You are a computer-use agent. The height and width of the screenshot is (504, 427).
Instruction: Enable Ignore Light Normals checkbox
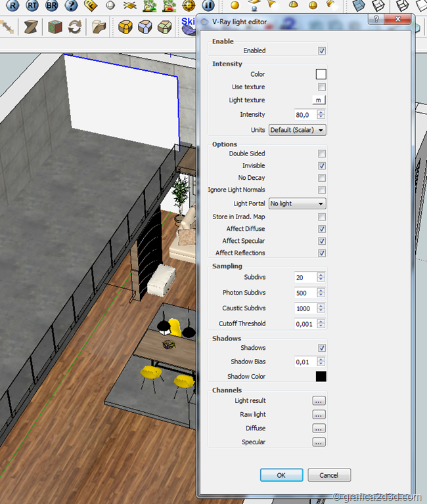click(x=321, y=190)
